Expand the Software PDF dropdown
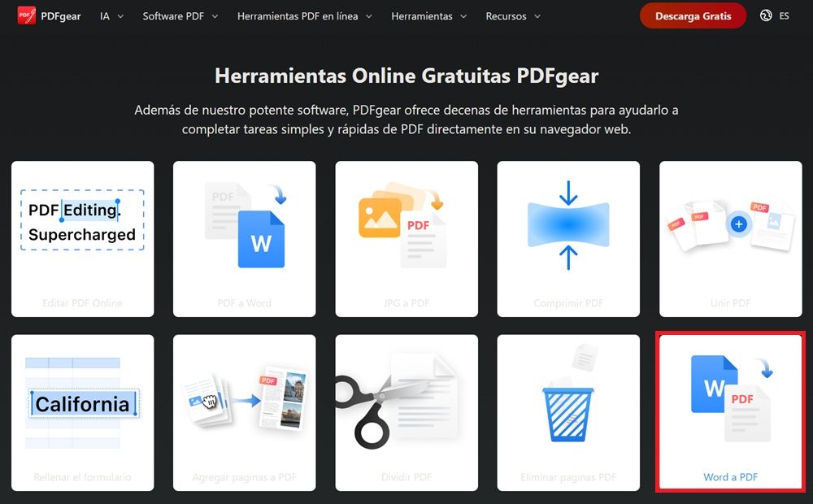This screenshot has width=813, height=504. [x=180, y=16]
